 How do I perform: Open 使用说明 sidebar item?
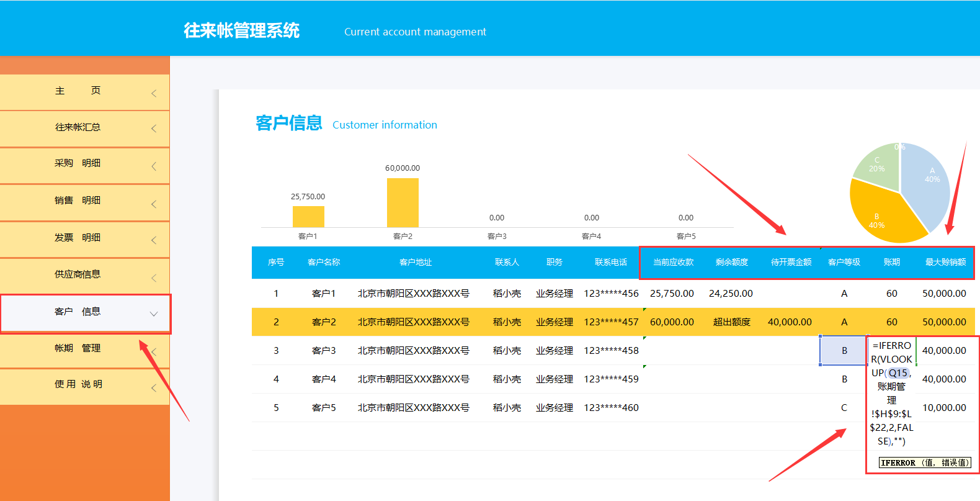click(x=84, y=386)
